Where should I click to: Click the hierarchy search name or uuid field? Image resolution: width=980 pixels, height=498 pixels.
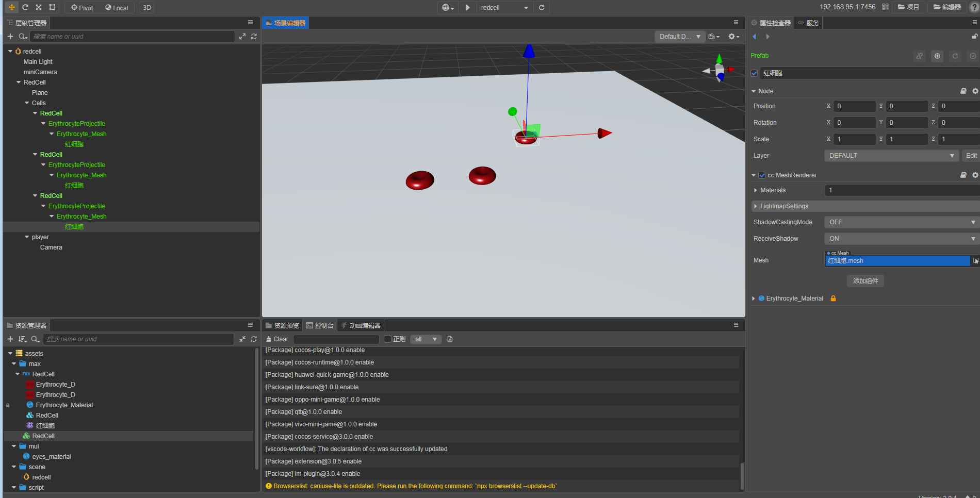[132, 37]
